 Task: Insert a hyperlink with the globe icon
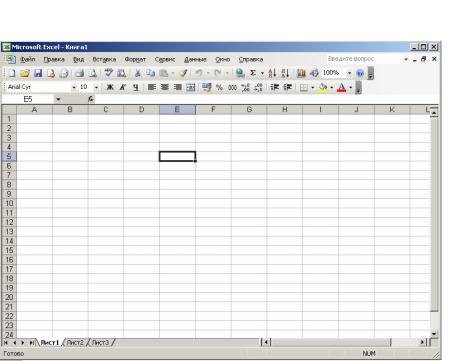[x=240, y=73]
